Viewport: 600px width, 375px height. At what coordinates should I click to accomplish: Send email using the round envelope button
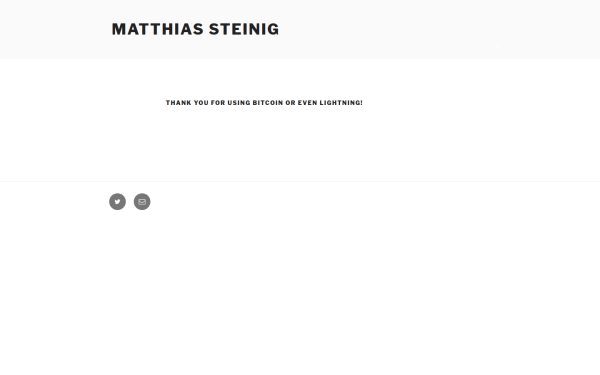pyautogui.click(x=142, y=202)
